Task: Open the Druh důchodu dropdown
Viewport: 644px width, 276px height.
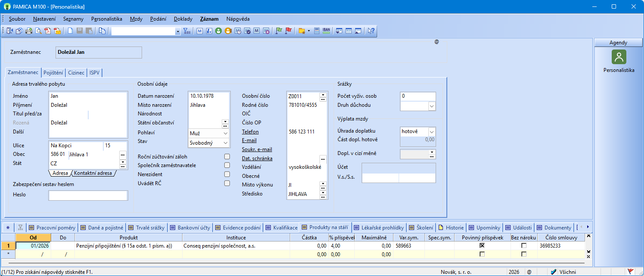Action: (x=432, y=105)
